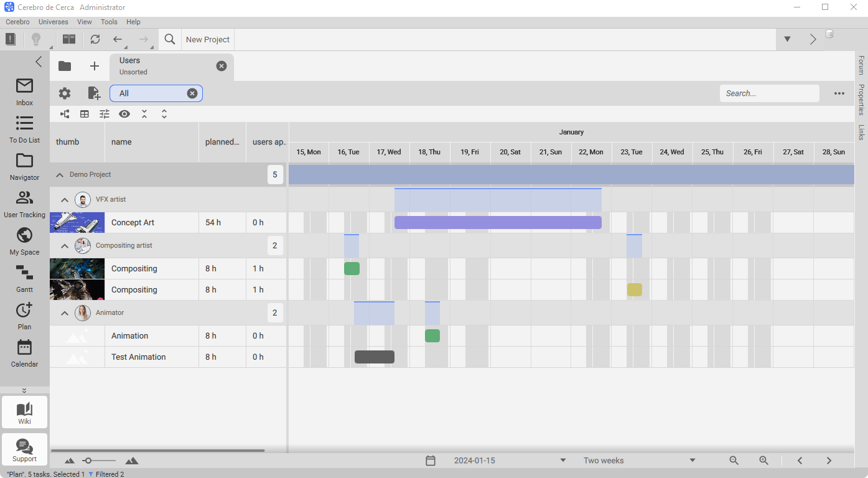Click the tree structure view icon
The width and height of the screenshot is (868, 478).
[x=65, y=114]
